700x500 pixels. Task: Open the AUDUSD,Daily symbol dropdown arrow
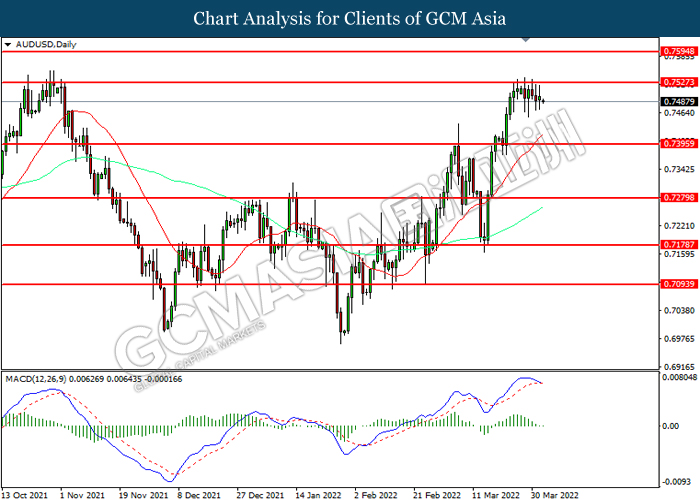(8, 45)
